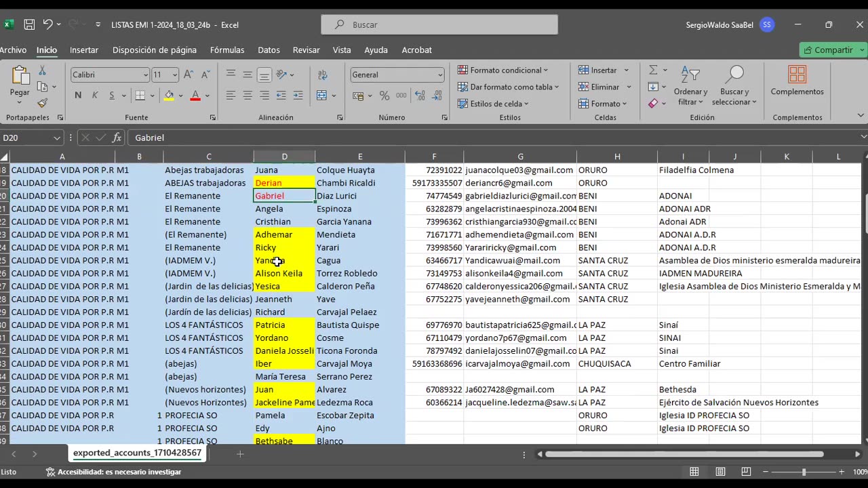The height and width of the screenshot is (488, 868).
Task: Toggle underline formatting S
Action: [112, 96]
